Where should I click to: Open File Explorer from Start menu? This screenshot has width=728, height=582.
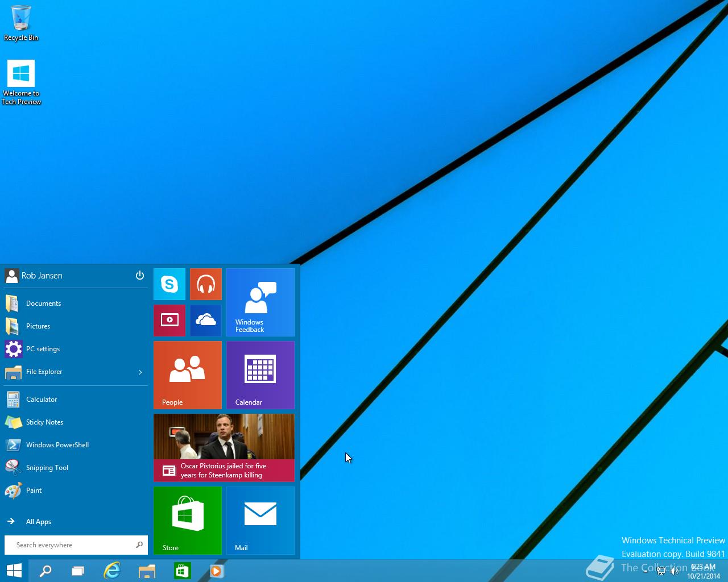click(x=68, y=372)
